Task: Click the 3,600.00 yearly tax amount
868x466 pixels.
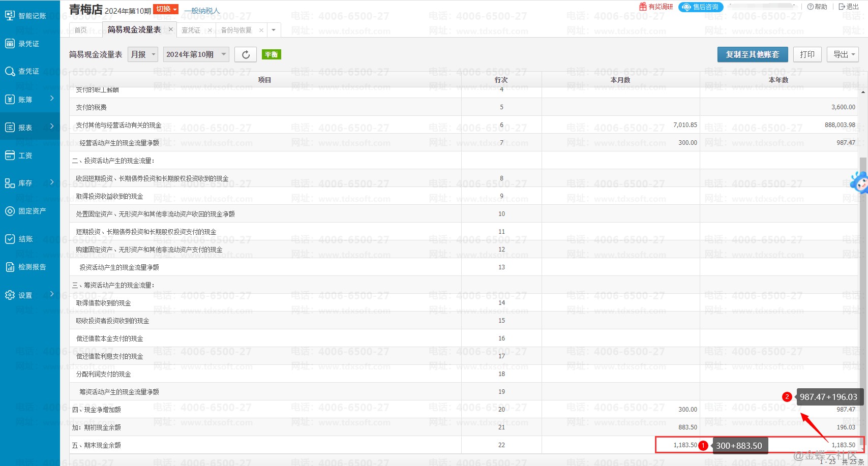Action: (843, 107)
